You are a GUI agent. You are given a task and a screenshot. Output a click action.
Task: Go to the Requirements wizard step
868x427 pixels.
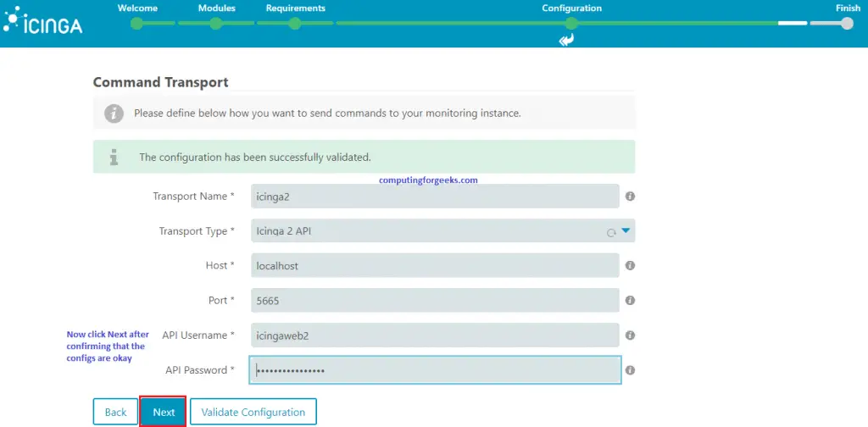pos(296,8)
